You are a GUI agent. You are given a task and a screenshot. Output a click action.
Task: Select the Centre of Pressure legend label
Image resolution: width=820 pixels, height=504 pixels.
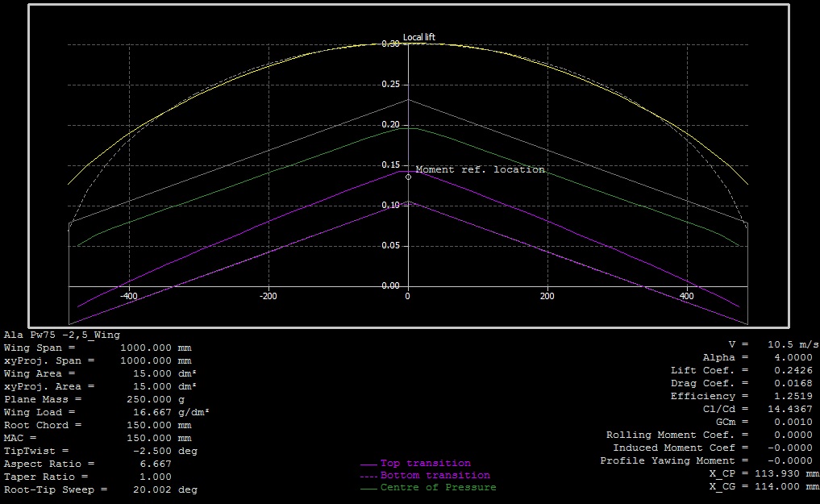tap(438, 488)
